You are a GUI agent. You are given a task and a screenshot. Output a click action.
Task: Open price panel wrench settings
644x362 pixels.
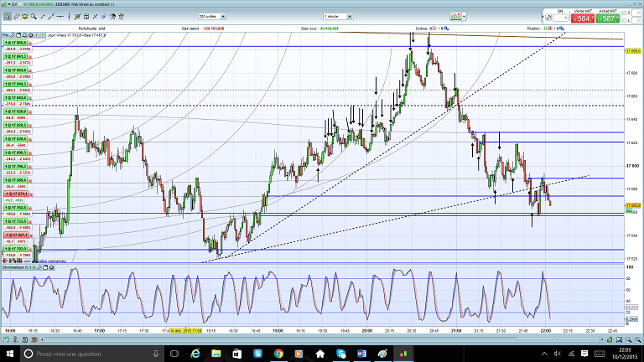click(13, 35)
